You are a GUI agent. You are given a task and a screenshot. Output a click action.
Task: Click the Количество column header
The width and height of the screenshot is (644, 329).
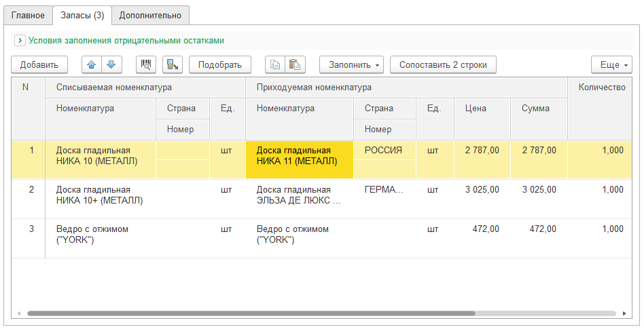tap(600, 109)
